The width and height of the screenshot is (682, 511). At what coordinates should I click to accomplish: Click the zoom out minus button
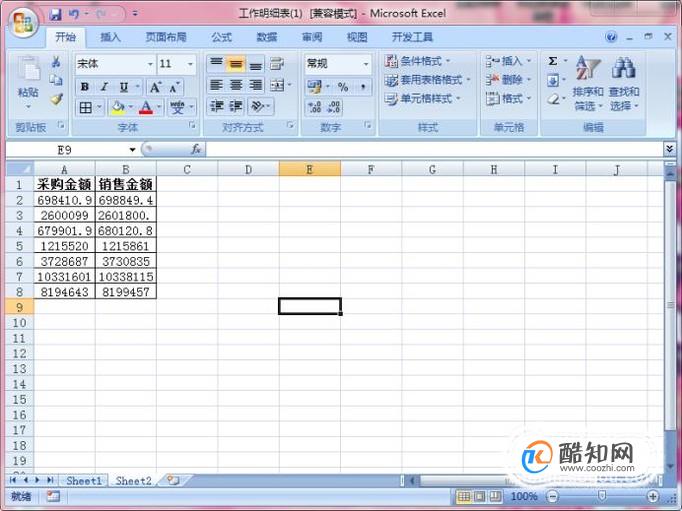coord(552,496)
